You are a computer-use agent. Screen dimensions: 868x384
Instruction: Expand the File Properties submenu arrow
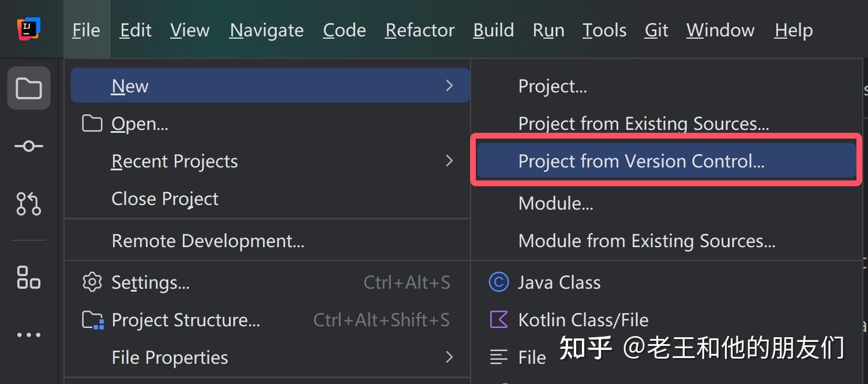tap(449, 357)
